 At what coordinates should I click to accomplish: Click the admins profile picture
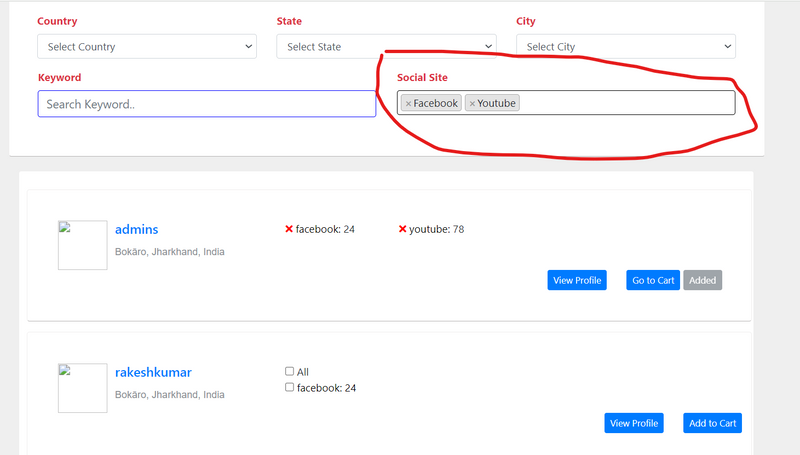point(82,245)
